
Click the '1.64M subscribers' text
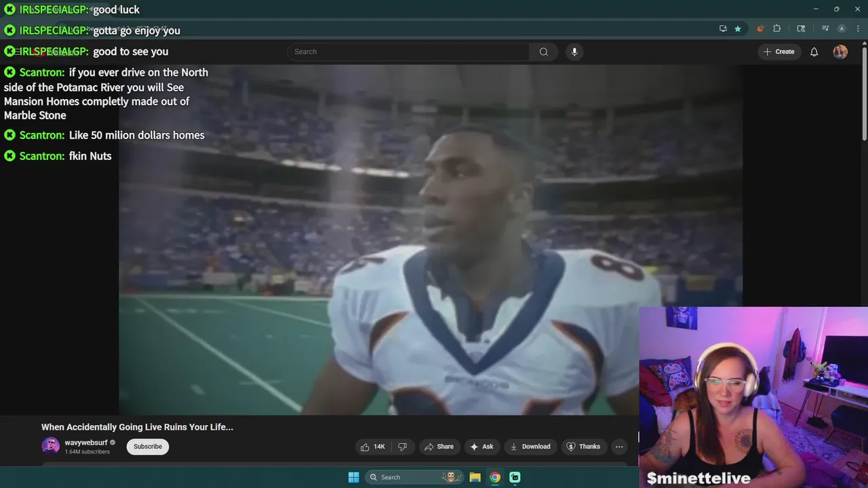point(87,451)
